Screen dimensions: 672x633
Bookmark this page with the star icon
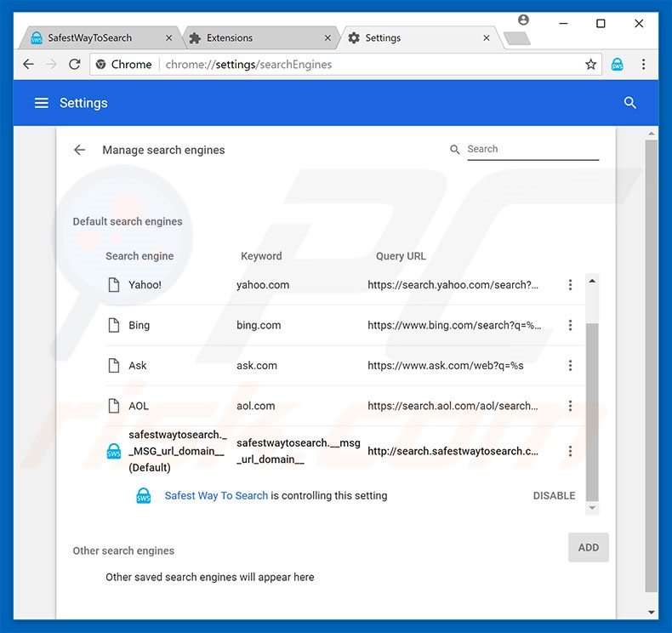[x=590, y=65]
